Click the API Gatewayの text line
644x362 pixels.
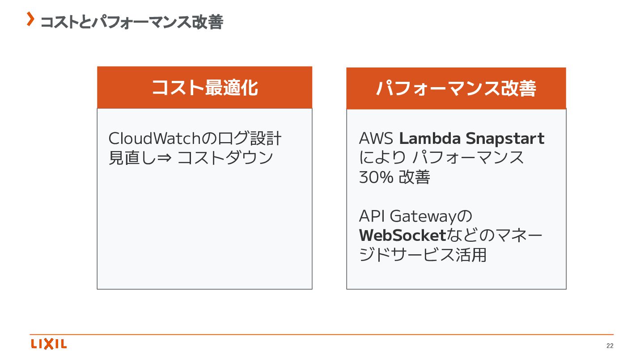pyautogui.click(x=415, y=216)
